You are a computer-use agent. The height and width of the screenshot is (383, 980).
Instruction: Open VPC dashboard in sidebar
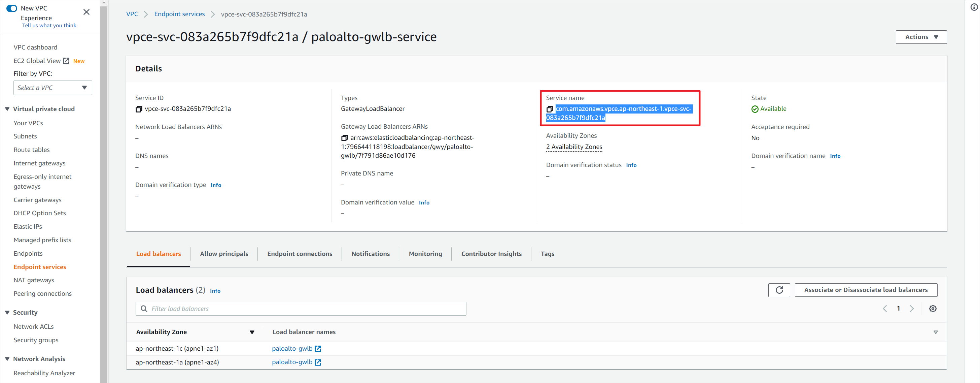35,47
